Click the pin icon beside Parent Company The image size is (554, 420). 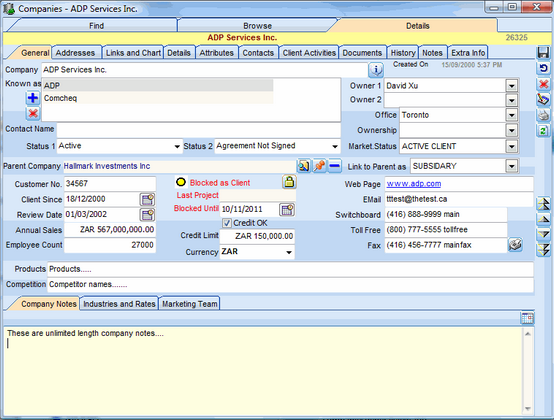(319, 166)
